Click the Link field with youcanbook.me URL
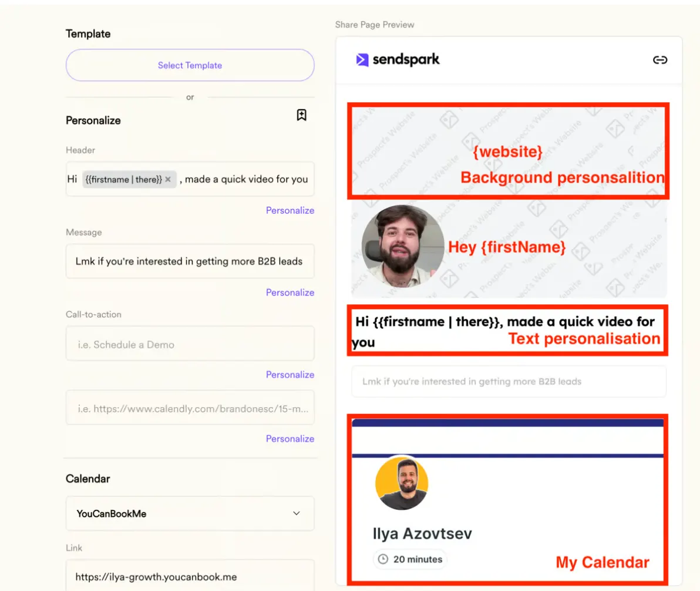 tap(190, 576)
